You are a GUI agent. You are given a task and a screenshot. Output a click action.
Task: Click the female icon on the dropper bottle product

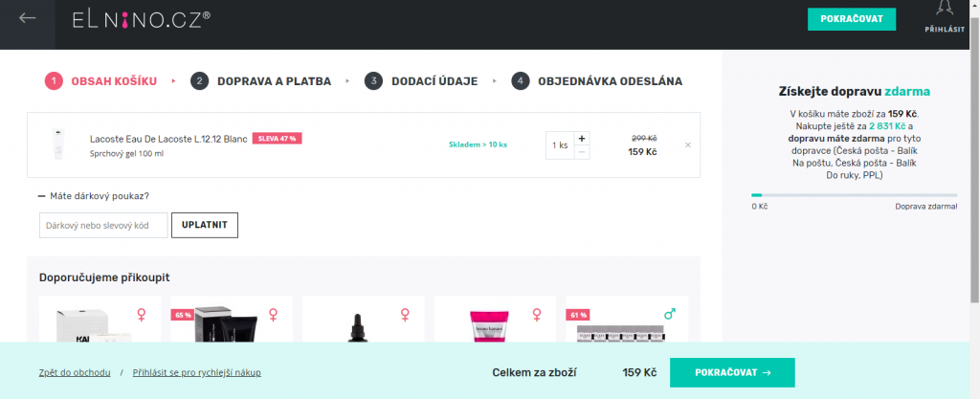pos(405,315)
